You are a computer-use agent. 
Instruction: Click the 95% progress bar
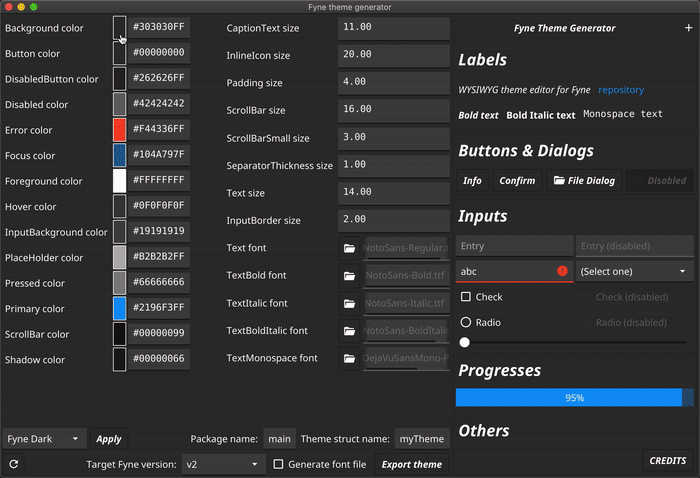575,397
